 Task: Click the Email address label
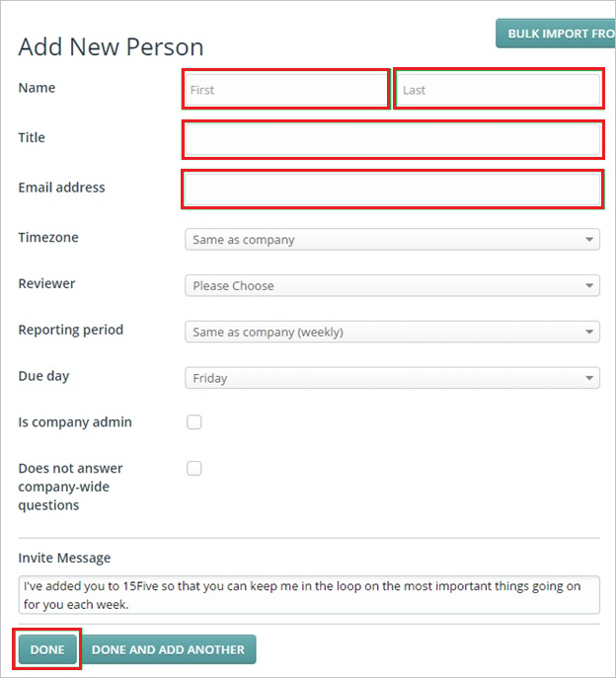click(61, 188)
